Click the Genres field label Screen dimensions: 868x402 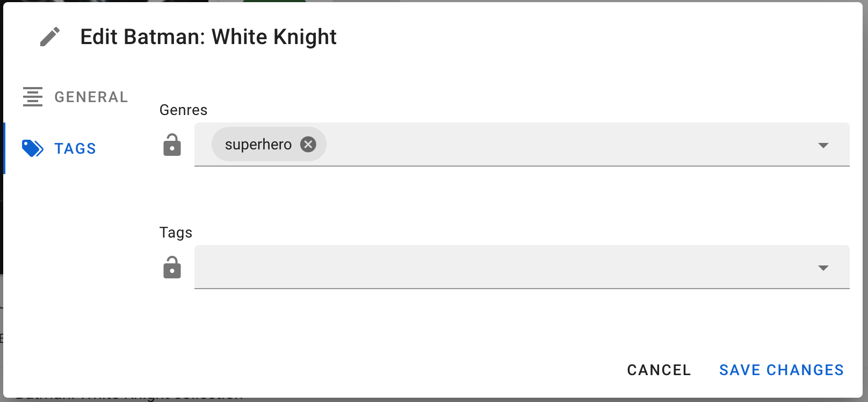pos(183,110)
